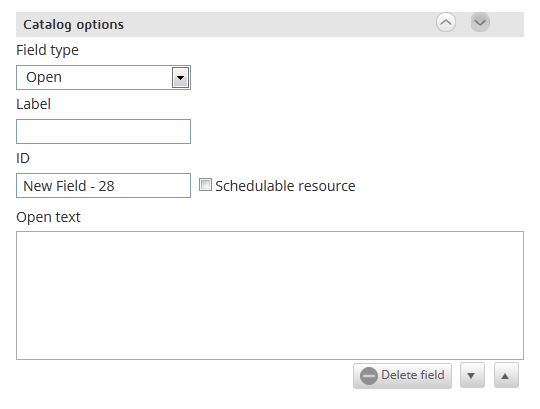Click inside the empty Label input

103,132
